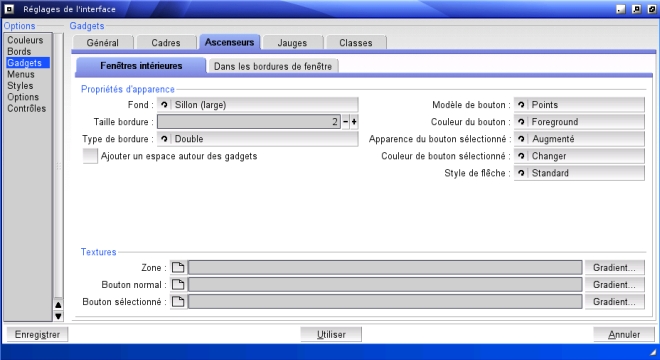Select Contrôles in the Options list

pos(28,108)
